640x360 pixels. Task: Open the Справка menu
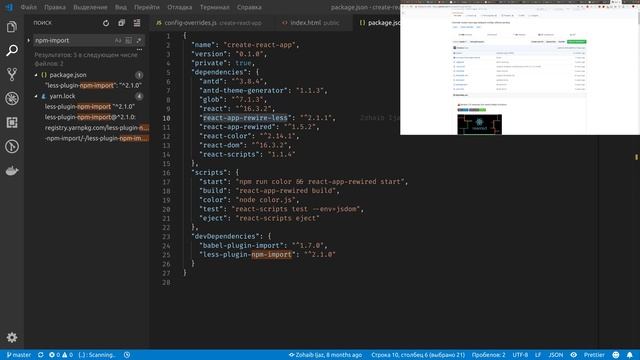[x=249, y=7]
